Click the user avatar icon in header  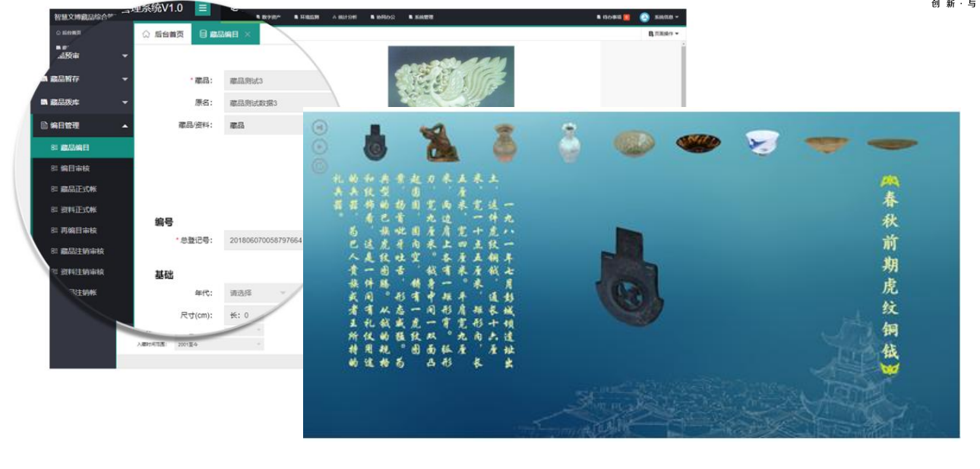coord(644,17)
